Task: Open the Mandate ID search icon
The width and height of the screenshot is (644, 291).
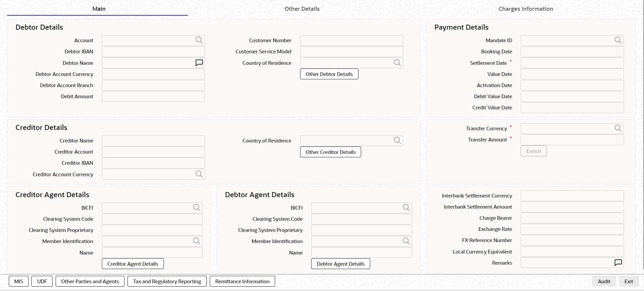Action: pyautogui.click(x=618, y=40)
